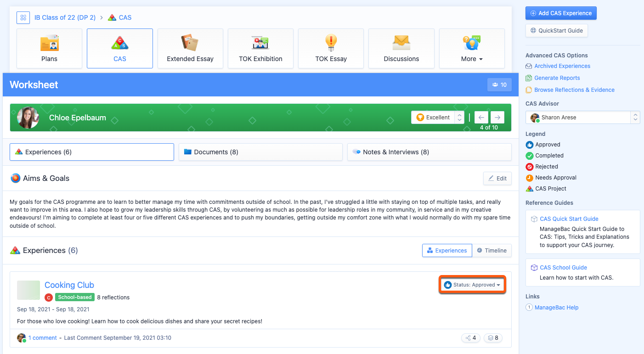Switch to Timeline view
The height and width of the screenshot is (354, 644).
click(x=492, y=250)
